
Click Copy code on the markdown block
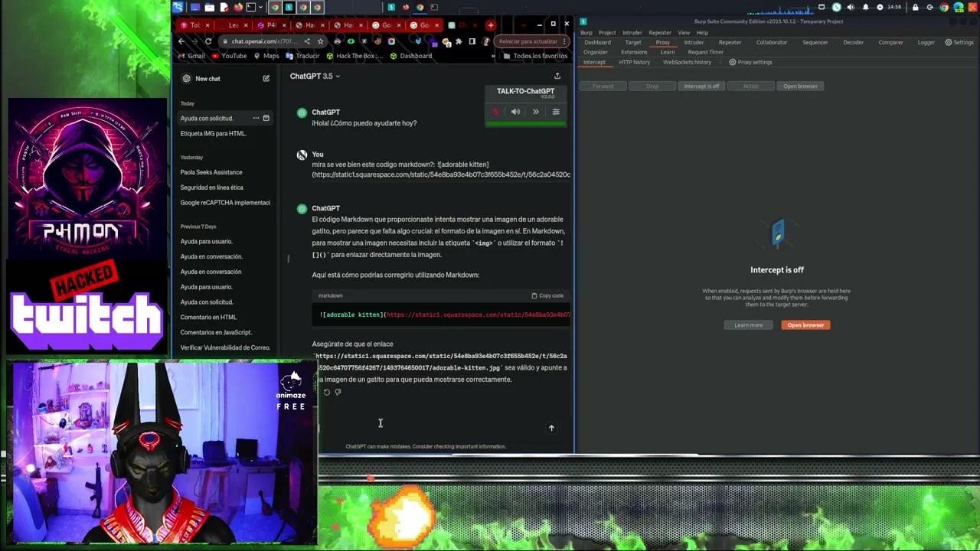point(547,295)
